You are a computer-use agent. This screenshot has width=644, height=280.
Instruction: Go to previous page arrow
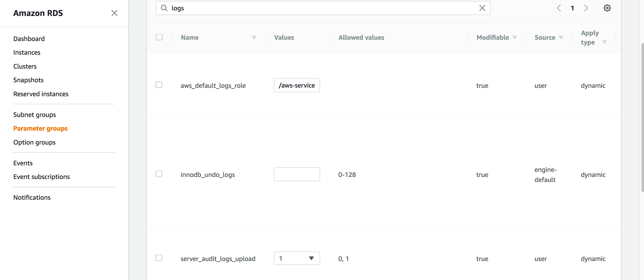[559, 8]
